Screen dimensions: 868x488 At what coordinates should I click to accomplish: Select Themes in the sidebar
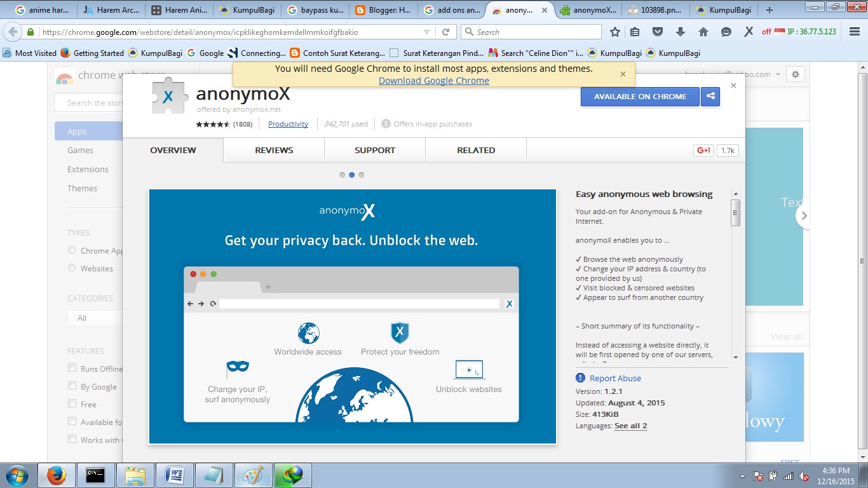(x=82, y=189)
